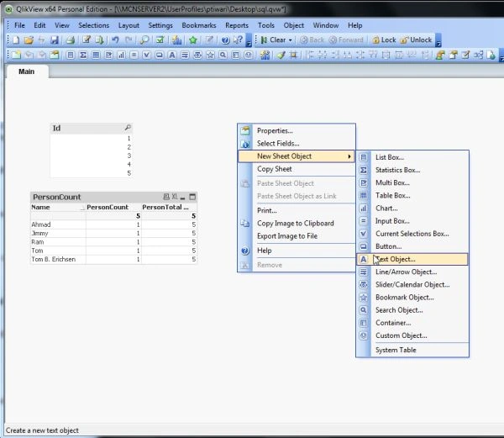Click the blue Help Topics icon
The image size is (504, 438).
[226, 40]
